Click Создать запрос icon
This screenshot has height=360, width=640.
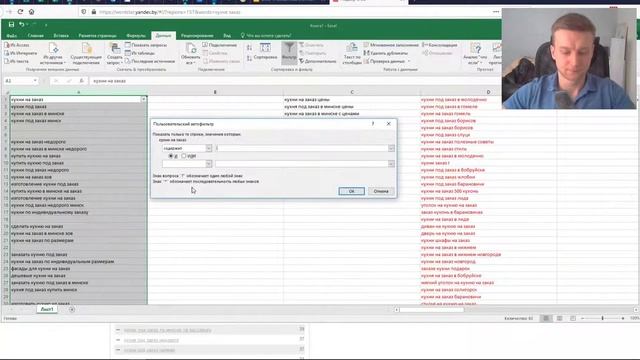115,54
